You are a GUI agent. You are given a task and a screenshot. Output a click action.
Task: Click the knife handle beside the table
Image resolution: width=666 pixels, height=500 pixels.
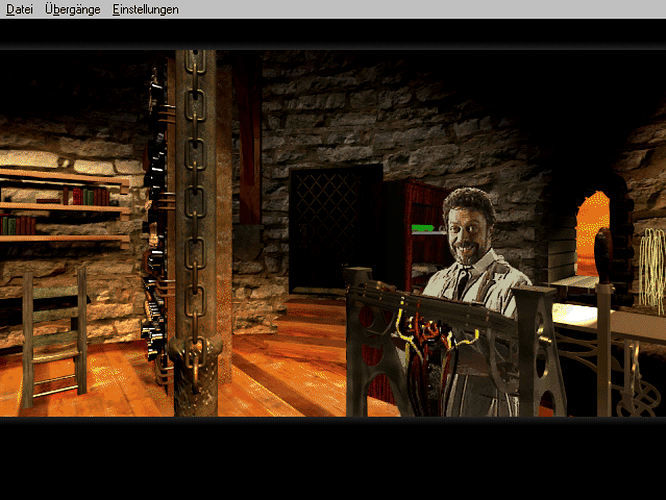click(603, 255)
